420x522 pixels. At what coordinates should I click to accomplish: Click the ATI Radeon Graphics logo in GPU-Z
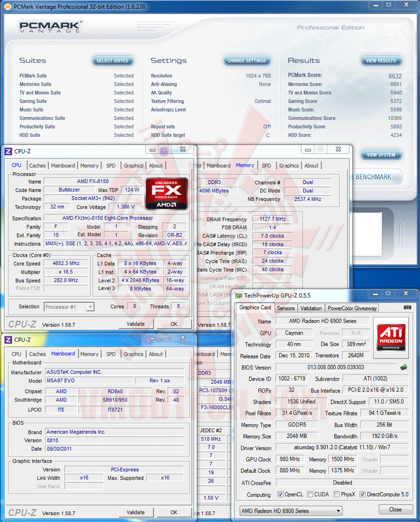coord(391,338)
